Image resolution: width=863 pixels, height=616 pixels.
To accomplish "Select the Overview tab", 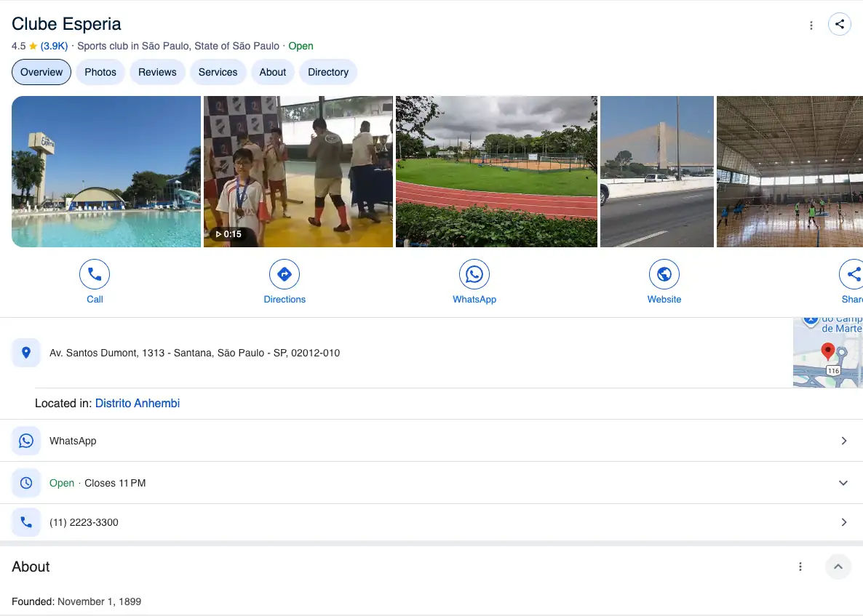I will pos(41,72).
